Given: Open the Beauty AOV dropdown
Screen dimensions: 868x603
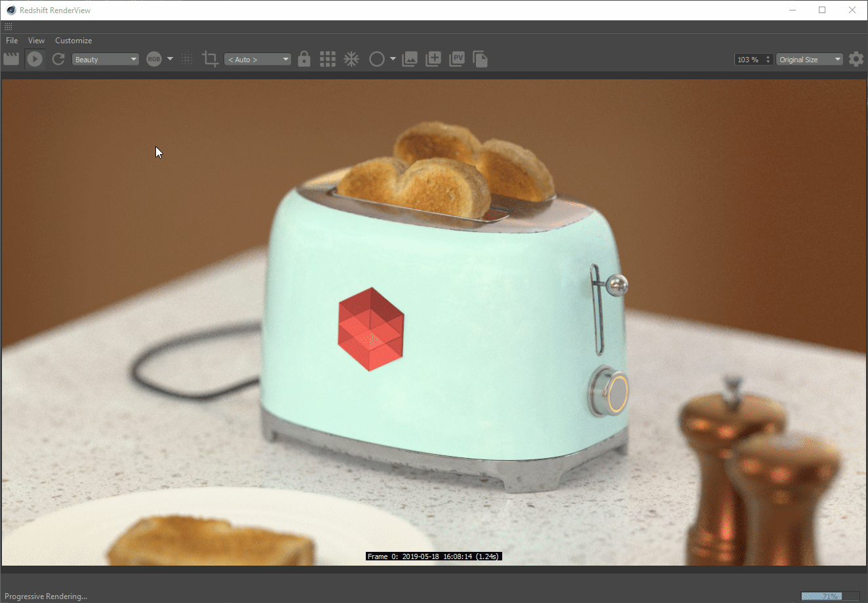Looking at the screenshot, I should point(106,59).
